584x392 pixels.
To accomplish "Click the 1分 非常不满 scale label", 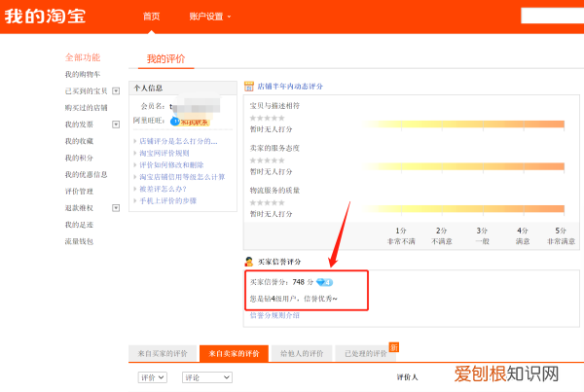I will 401,236.
